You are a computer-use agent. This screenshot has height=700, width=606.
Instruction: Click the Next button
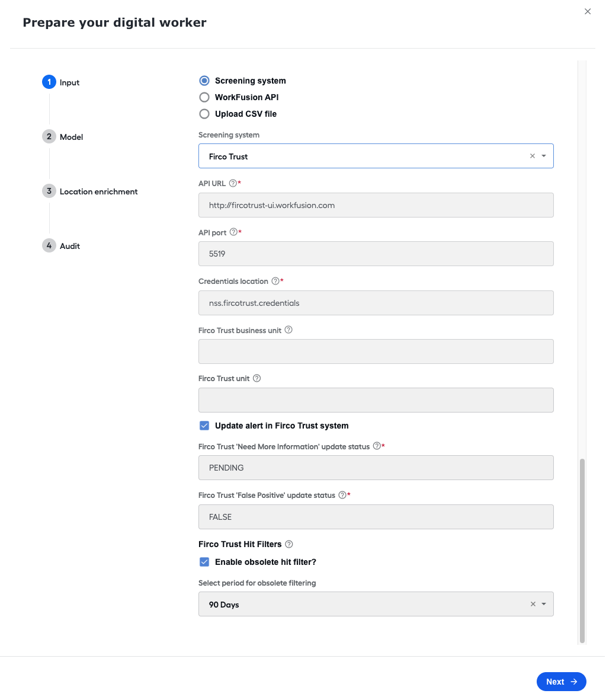click(x=562, y=682)
